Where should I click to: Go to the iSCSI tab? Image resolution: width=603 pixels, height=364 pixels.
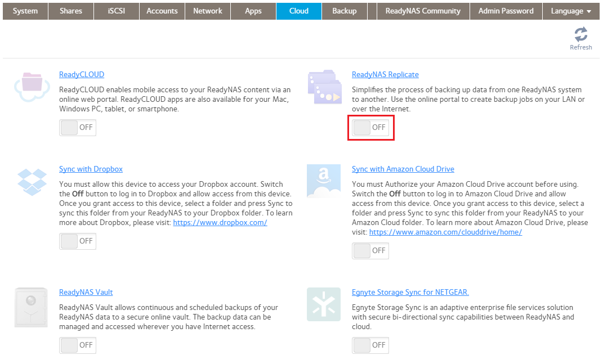pos(117,11)
